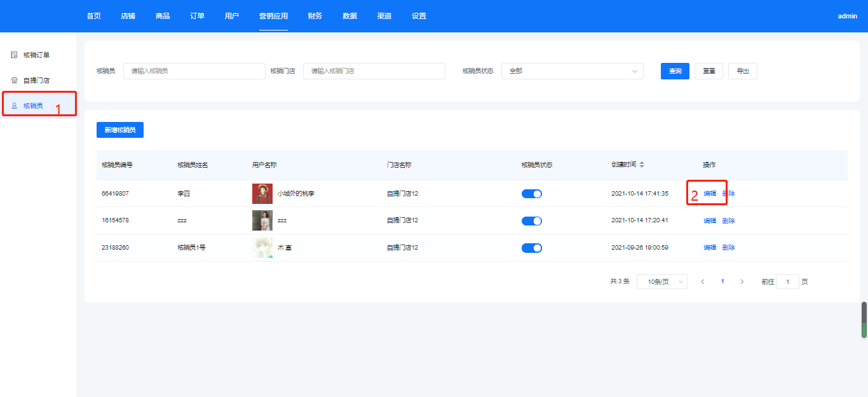Go to previous page arrow in pagination
This screenshot has width=868, height=397.
click(703, 281)
